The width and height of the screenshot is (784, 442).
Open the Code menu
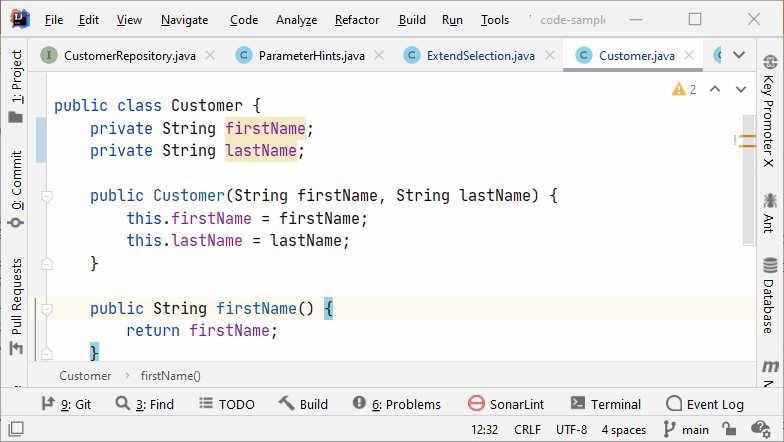tap(244, 20)
